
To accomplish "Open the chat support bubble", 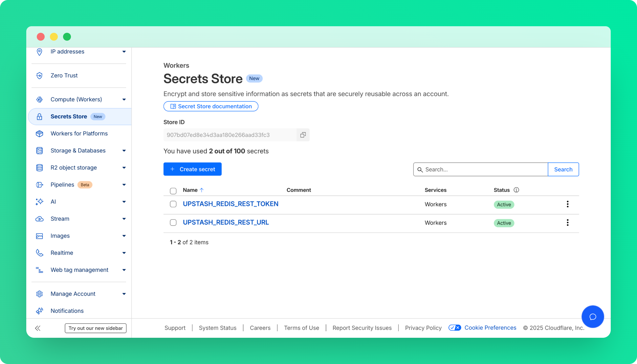I will pyautogui.click(x=593, y=316).
